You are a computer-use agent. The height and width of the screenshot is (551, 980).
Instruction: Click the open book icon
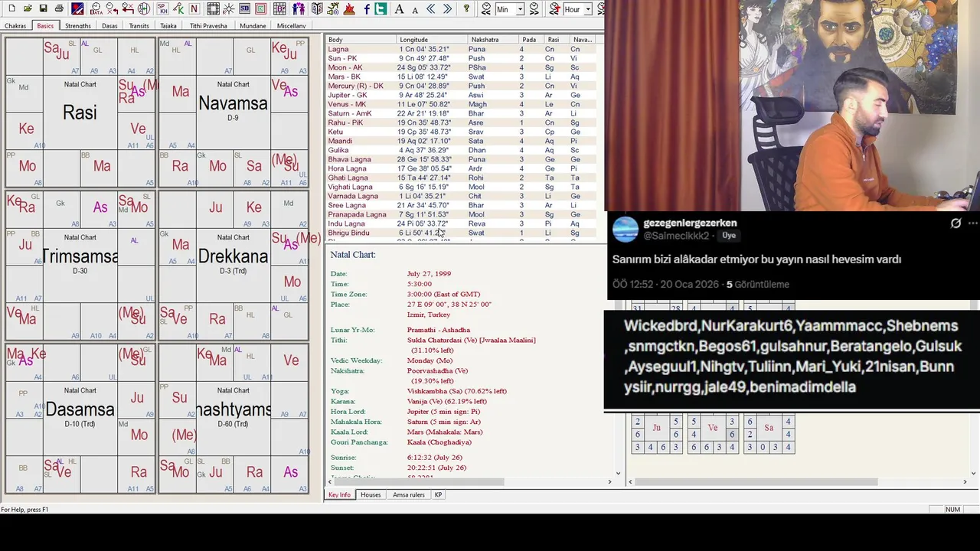(317, 8)
